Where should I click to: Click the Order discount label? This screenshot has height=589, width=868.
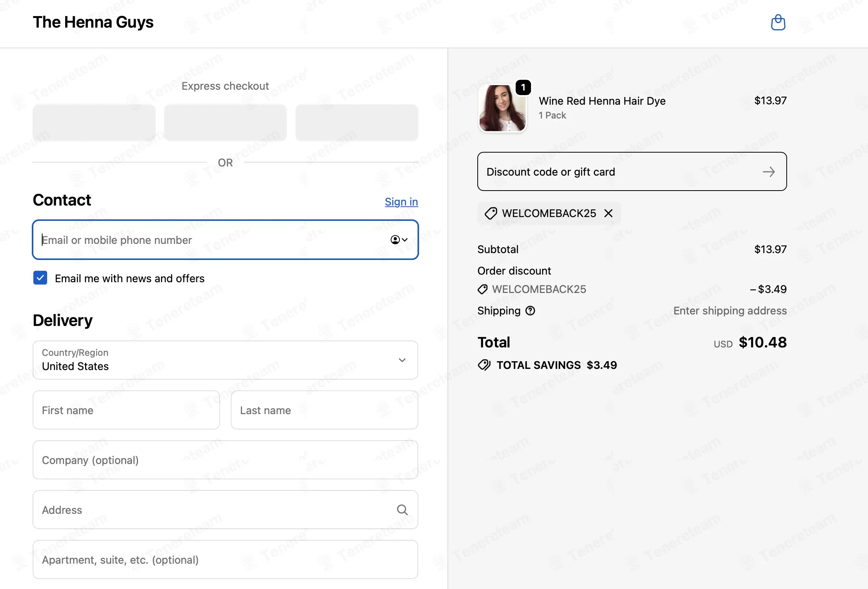[x=514, y=271]
